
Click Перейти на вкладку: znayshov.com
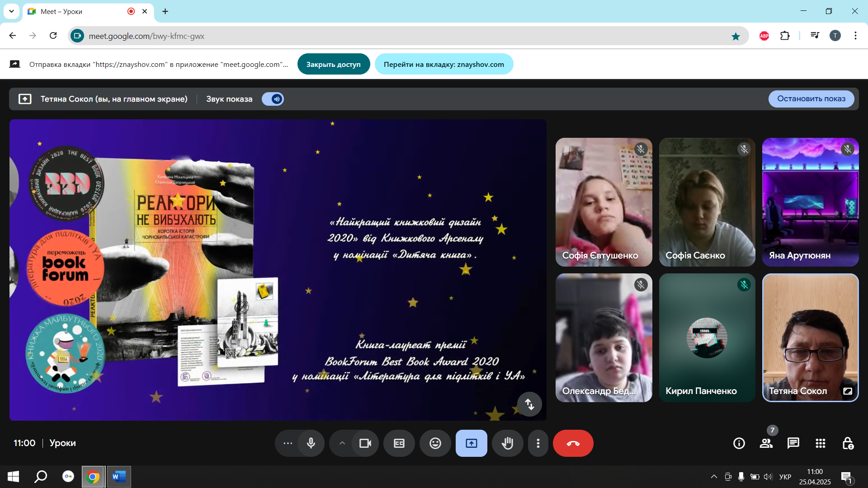[444, 64]
